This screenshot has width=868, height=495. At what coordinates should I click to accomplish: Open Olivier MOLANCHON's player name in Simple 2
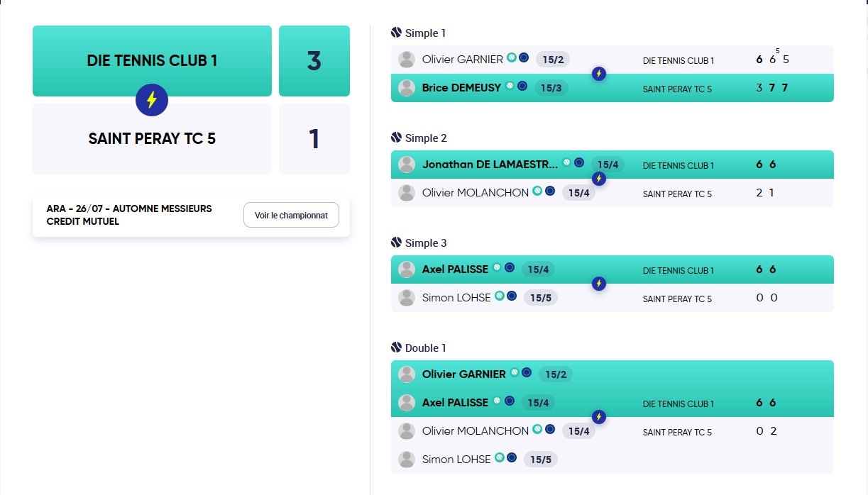pos(475,192)
